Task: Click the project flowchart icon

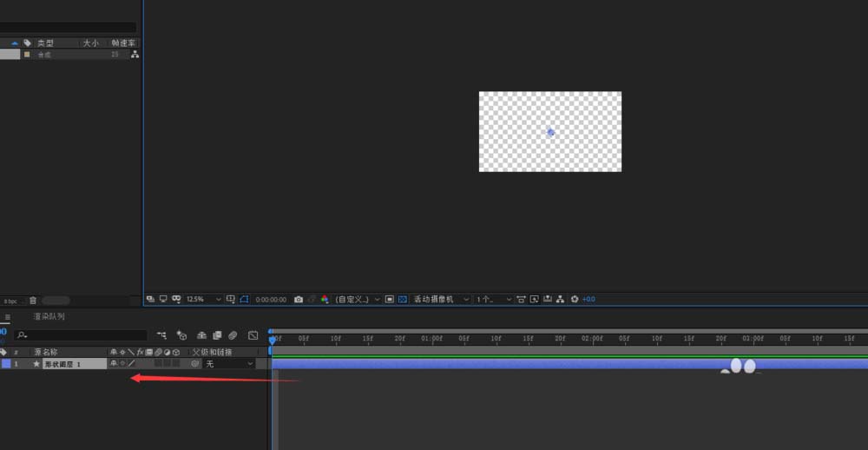Action: pyautogui.click(x=135, y=55)
